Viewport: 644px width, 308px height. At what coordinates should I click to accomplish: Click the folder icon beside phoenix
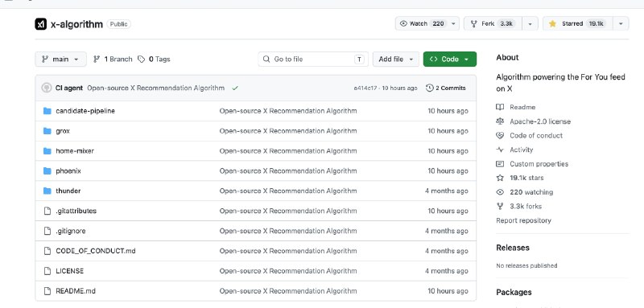[47, 171]
